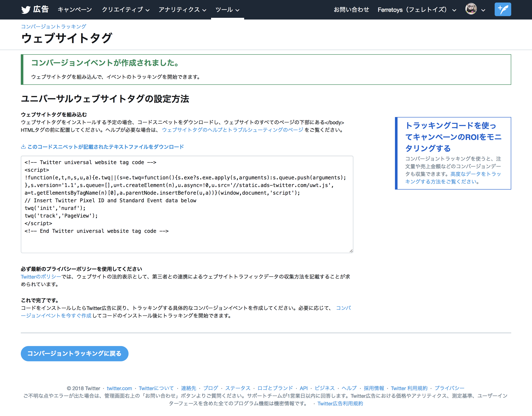Open the 採用情報 footer link
The image size is (532, 416).
[x=374, y=388]
